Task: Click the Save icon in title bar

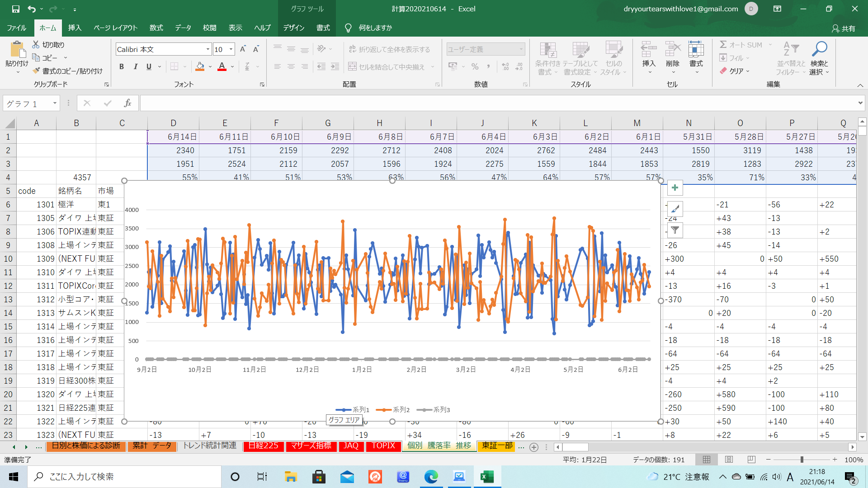Action: pos(16,9)
